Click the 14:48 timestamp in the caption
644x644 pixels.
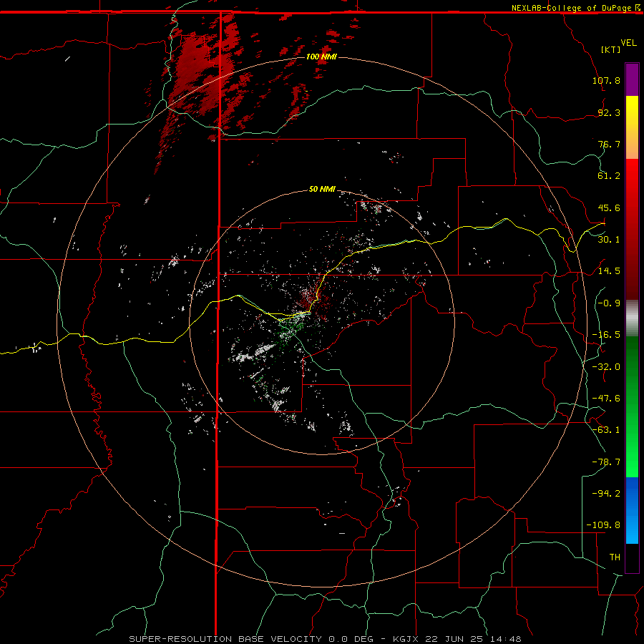point(506,639)
